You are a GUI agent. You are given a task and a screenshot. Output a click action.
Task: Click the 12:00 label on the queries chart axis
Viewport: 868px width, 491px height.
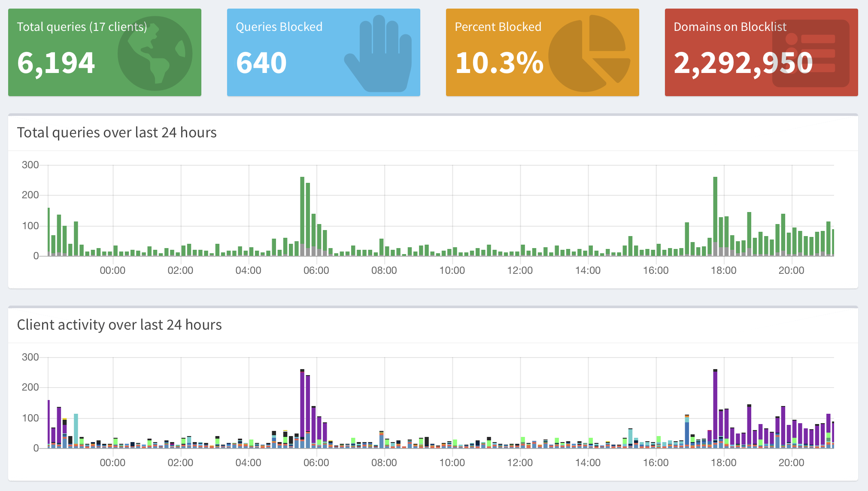pos(520,270)
